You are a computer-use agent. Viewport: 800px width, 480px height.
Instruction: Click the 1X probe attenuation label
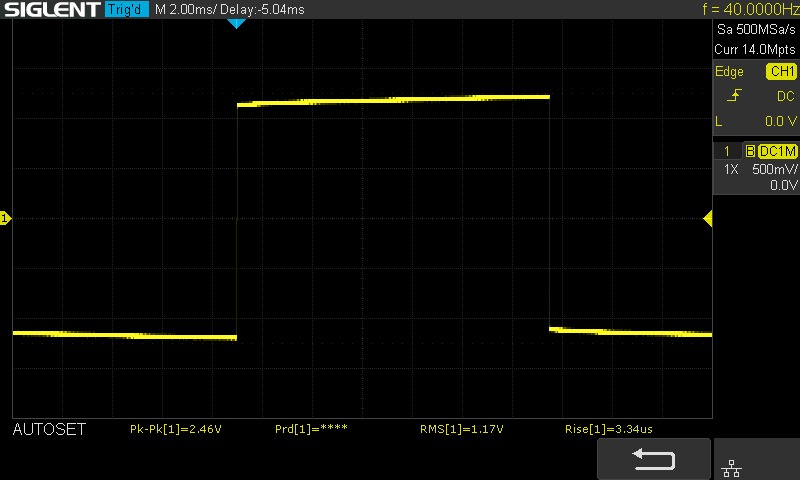731,169
